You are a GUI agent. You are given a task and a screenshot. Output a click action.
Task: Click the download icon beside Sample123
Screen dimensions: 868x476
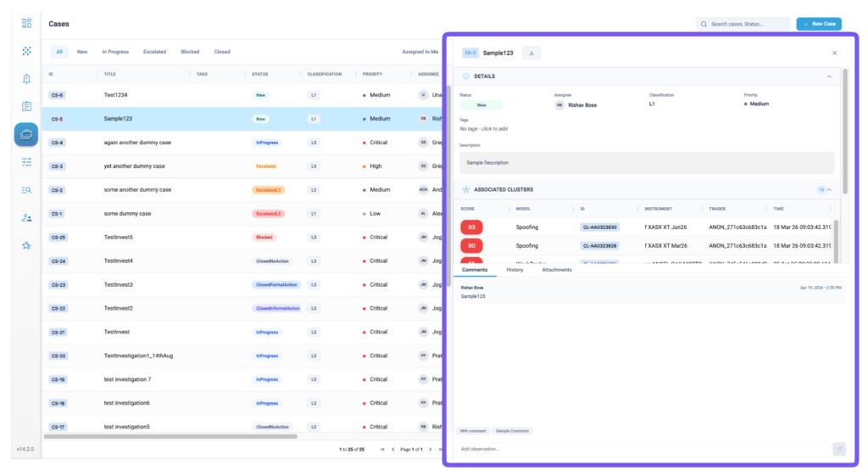pyautogui.click(x=531, y=53)
